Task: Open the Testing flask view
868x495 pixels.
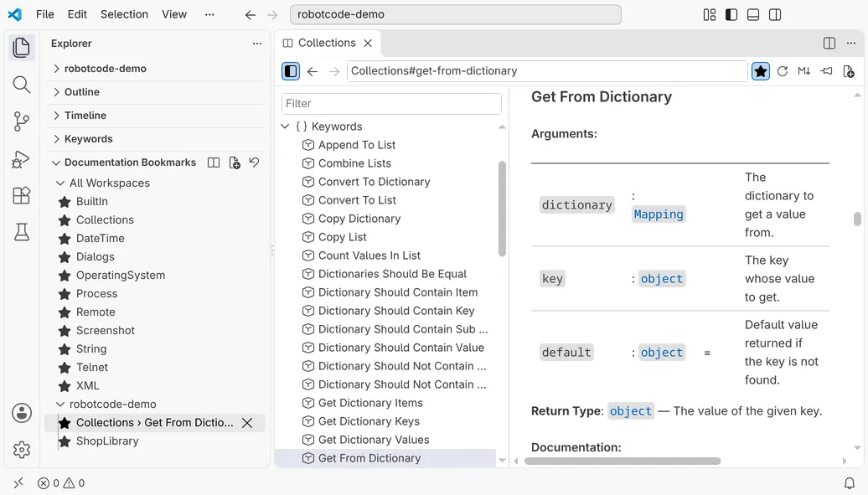Action: pos(22,232)
